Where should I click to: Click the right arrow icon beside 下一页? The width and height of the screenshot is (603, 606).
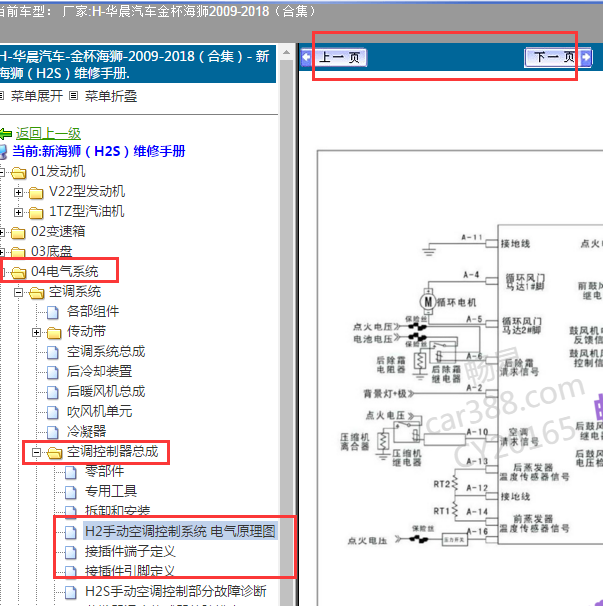pyautogui.click(x=586, y=58)
